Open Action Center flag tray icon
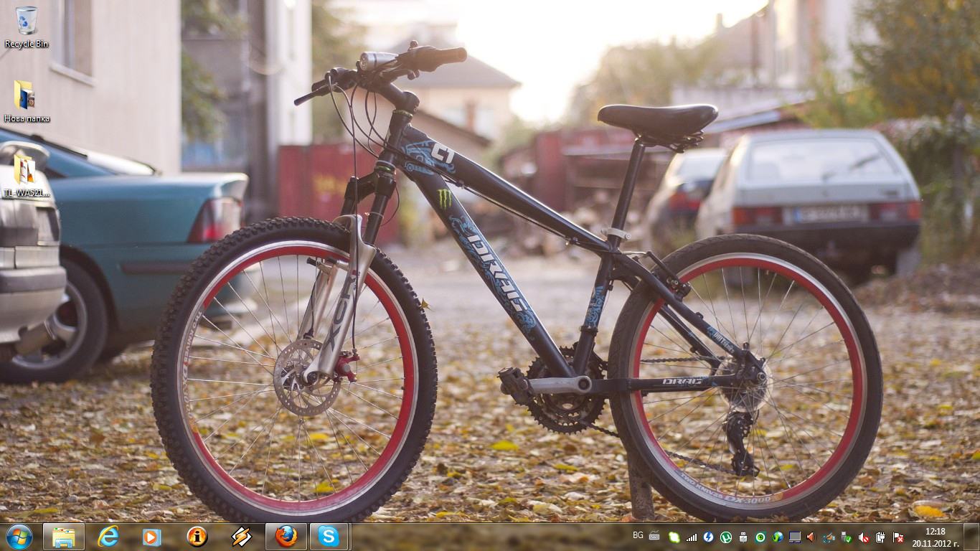This screenshot has width=980, height=551. (x=898, y=537)
